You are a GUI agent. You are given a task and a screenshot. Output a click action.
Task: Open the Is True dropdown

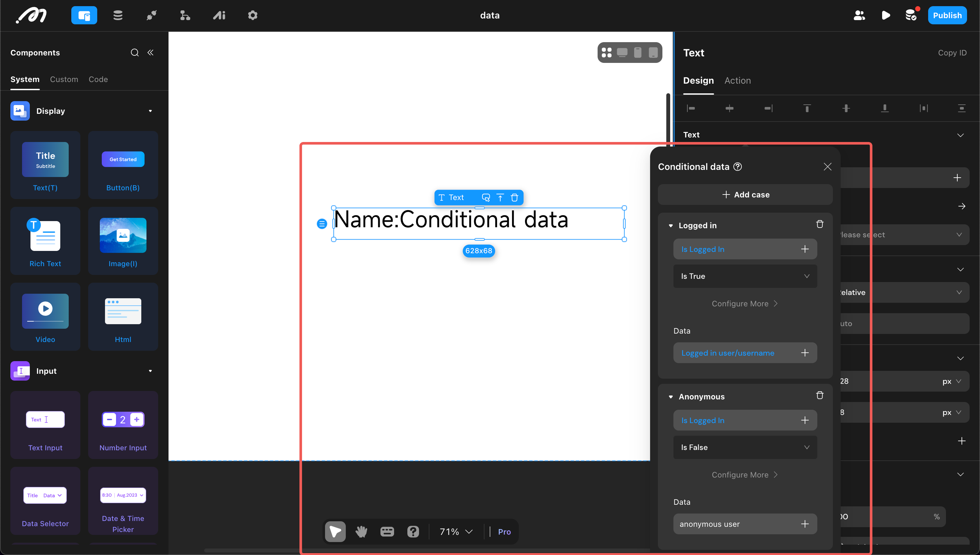[745, 276]
